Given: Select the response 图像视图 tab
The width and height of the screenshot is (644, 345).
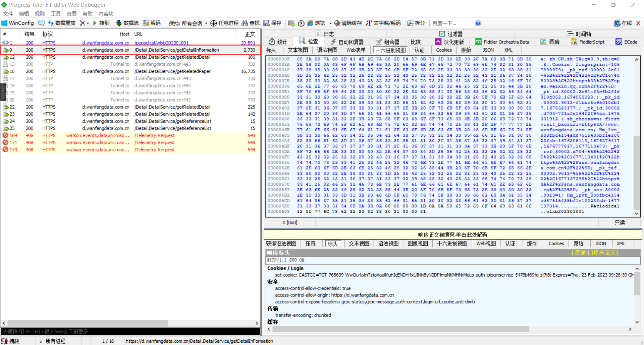Looking at the screenshot, I should tap(418, 244).
